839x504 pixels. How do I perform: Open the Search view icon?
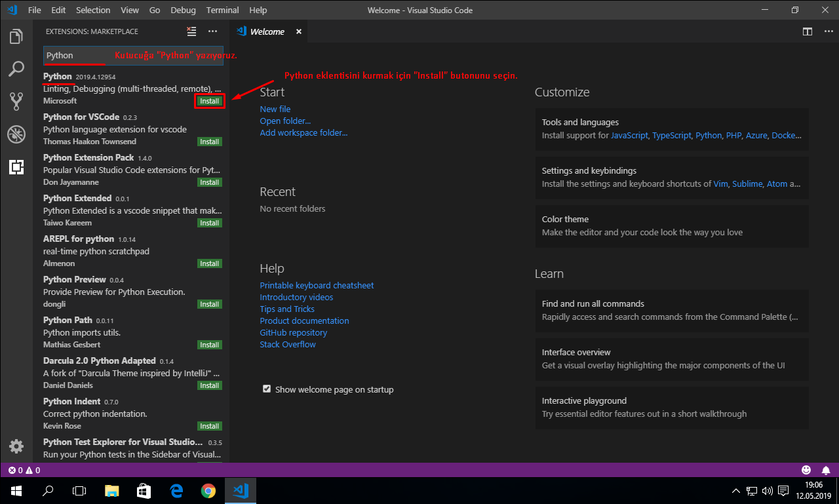(x=16, y=68)
